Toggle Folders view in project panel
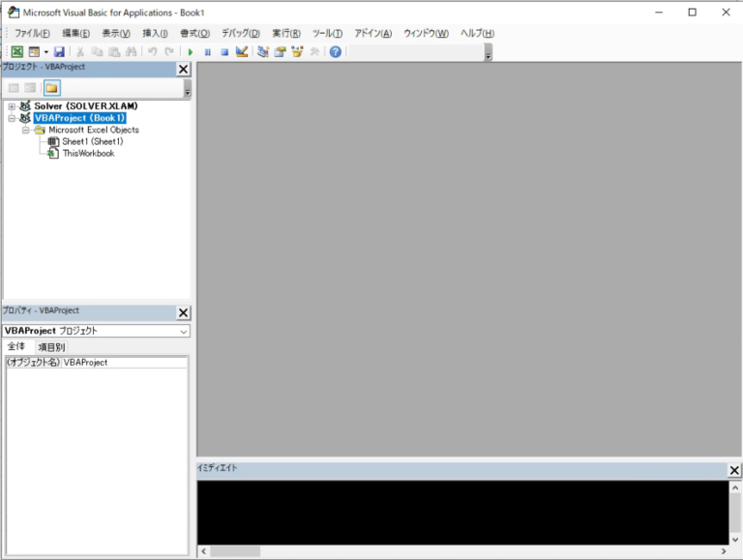The image size is (743, 560). pyautogui.click(x=51, y=88)
